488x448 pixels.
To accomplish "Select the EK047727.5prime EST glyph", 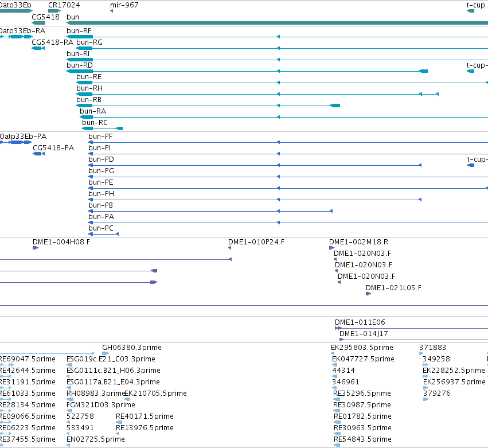I will click(334, 365).
